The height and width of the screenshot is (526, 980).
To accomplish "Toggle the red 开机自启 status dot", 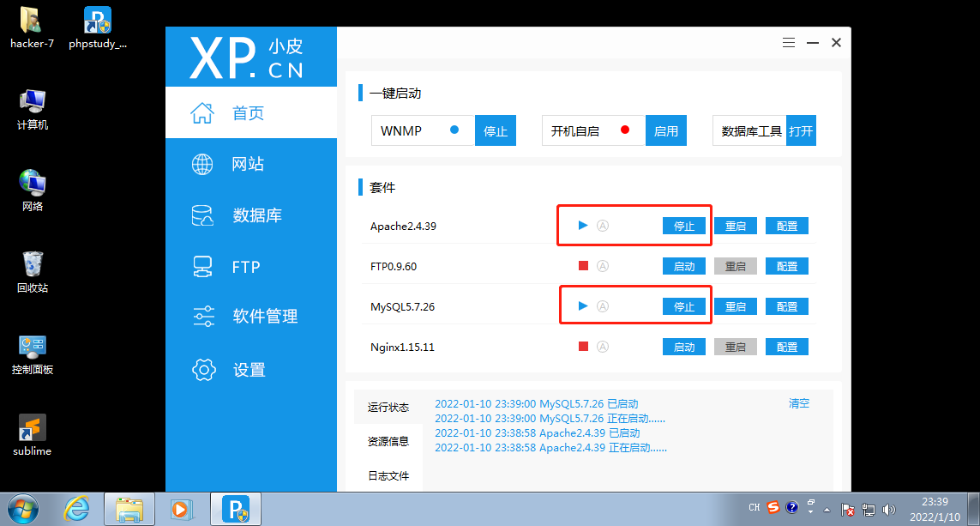I will [x=624, y=130].
